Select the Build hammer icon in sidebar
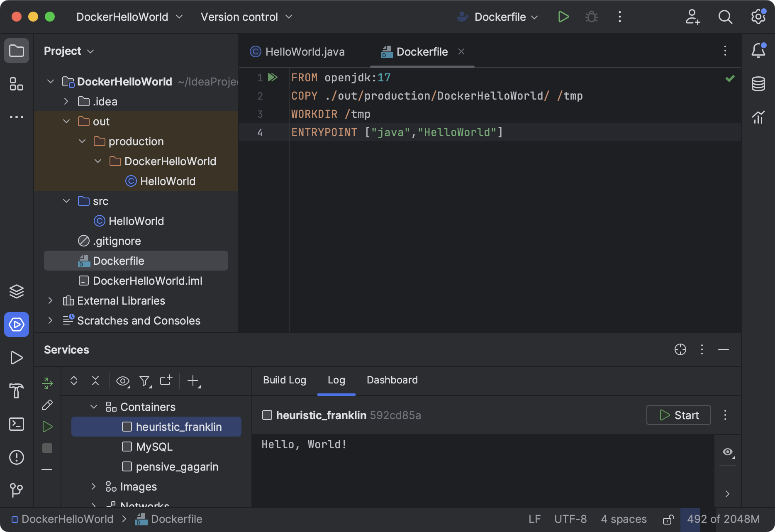Screen dimensions: 775x532 tap(17, 391)
